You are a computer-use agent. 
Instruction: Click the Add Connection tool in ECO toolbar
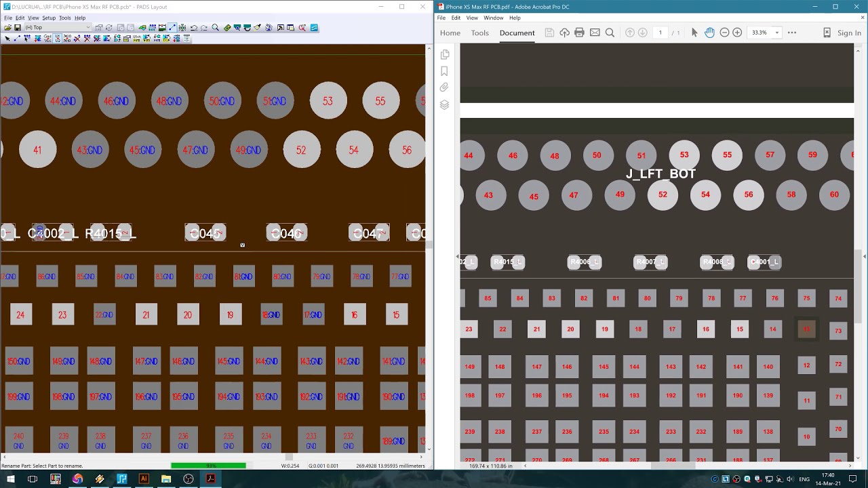click(17, 39)
